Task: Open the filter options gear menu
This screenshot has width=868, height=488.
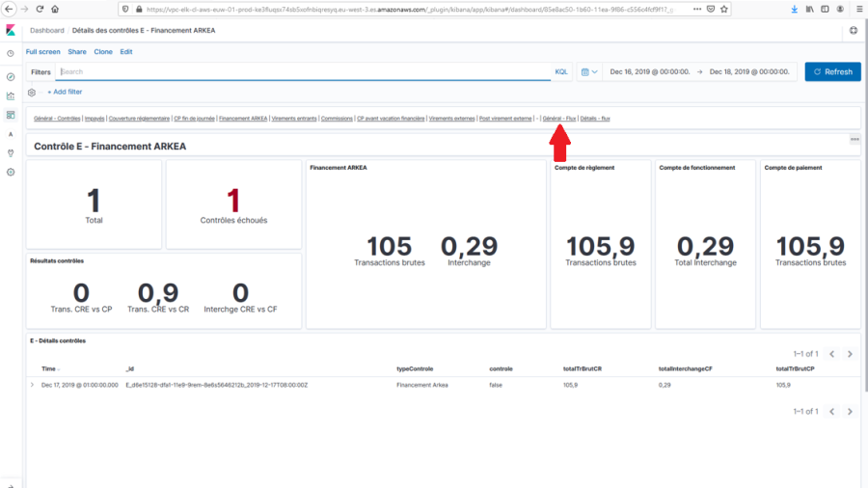Action: point(32,93)
